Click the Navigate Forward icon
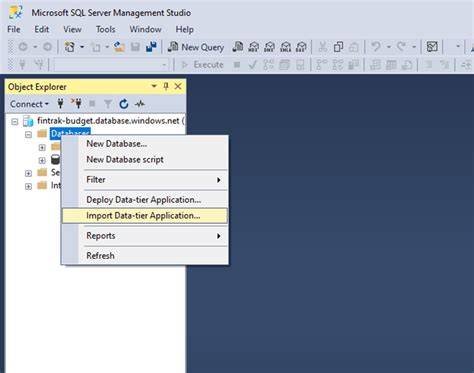This screenshot has width=474, height=373. coord(47,47)
